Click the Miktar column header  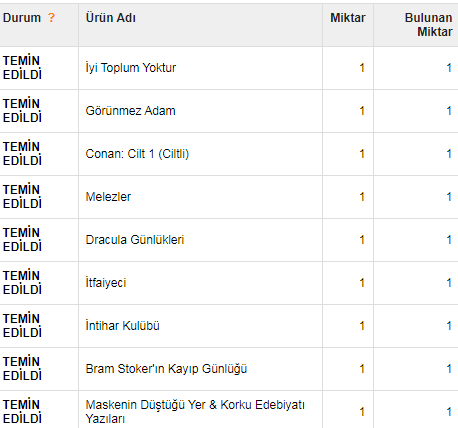(348, 18)
